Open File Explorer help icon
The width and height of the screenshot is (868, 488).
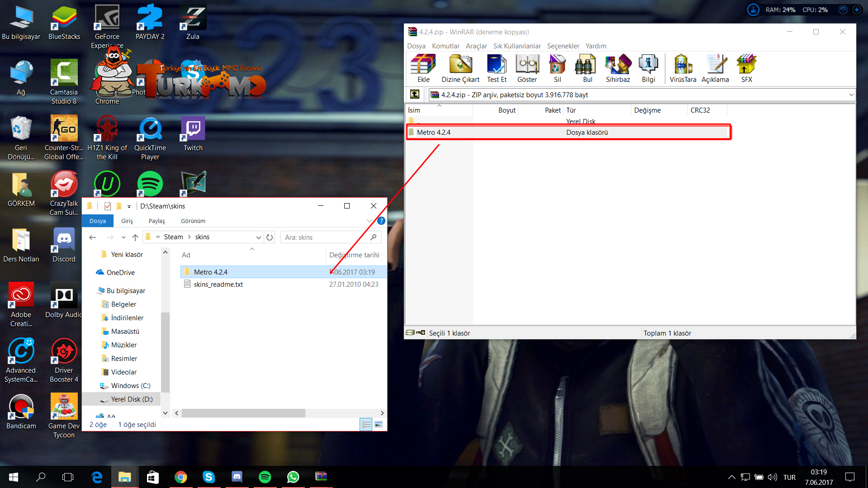[x=381, y=221]
